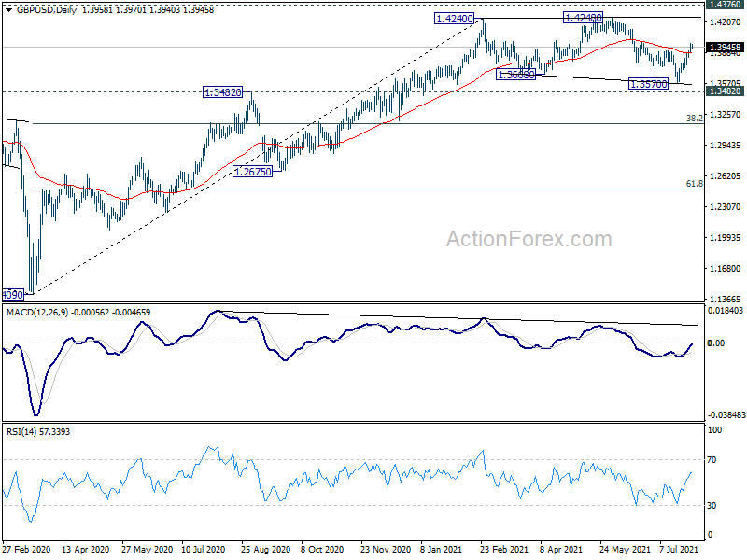Click the RSI 100 axis value
Image resolution: width=747 pixels, height=560 pixels.
coord(714,430)
